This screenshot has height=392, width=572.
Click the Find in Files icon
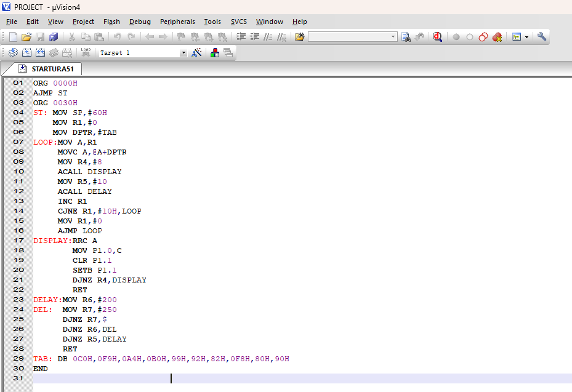point(300,37)
